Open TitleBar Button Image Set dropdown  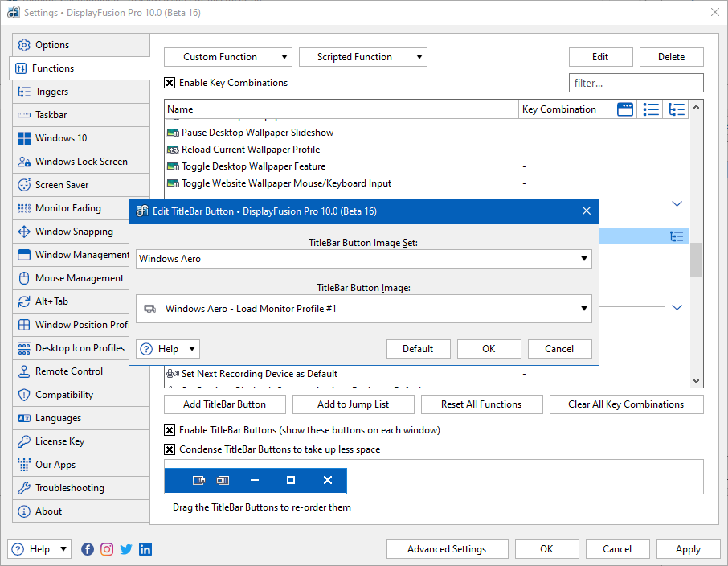[x=363, y=259]
